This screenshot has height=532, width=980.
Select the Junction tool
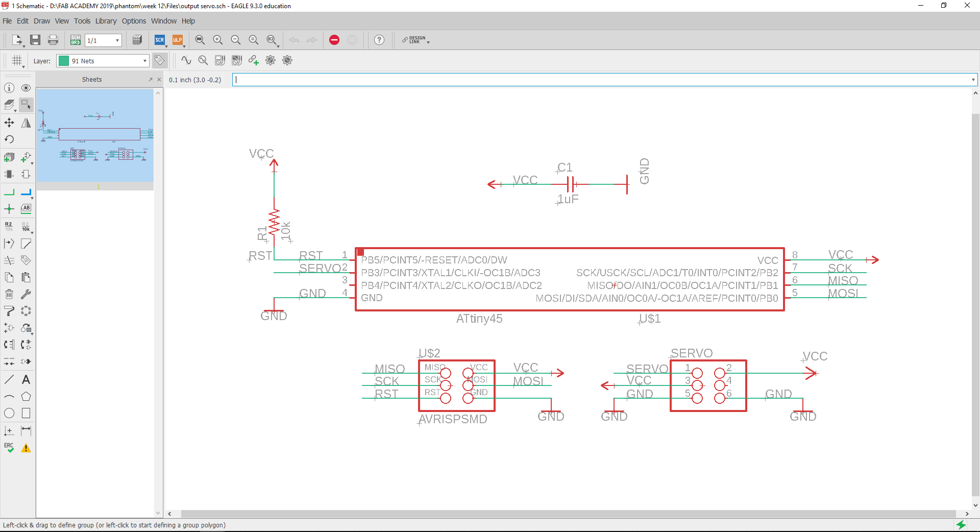click(x=9, y=208)
